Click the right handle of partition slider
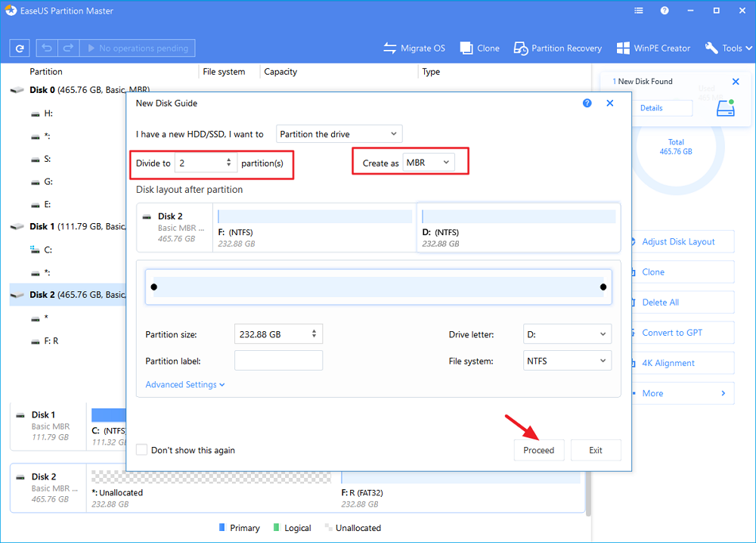This screenshot has height=543, width=756. (603, 287)
